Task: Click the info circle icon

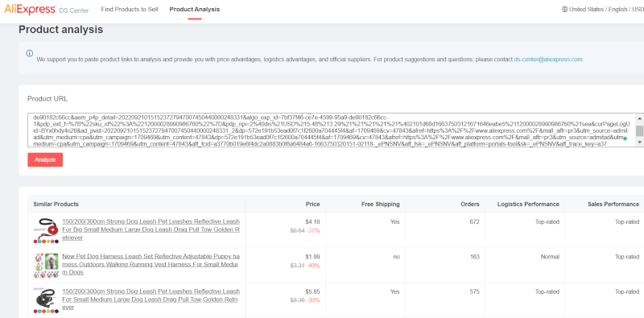Action: pyautogui.click(x=29, y=53)
